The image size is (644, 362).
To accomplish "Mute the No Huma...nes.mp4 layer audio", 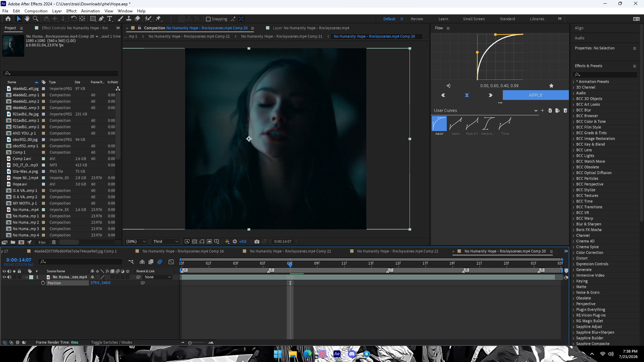I will (x=9, y=277).
